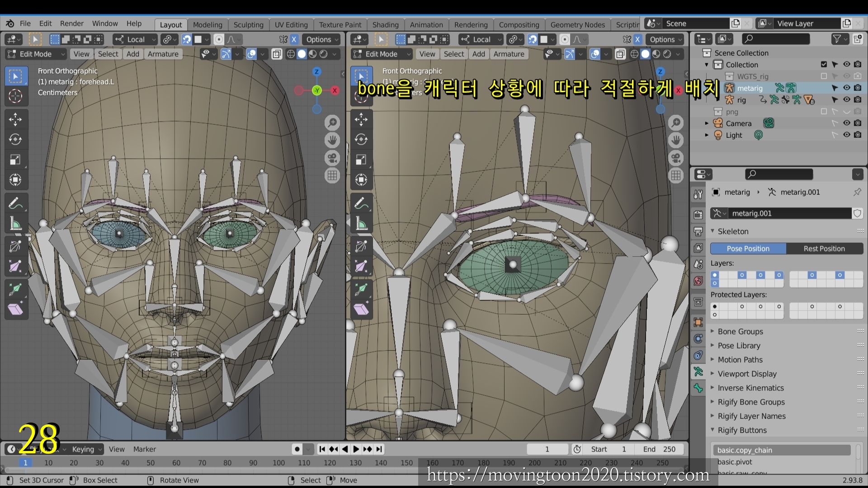
Task: Select the Annotate tool in left viewport
Action: 15,203
